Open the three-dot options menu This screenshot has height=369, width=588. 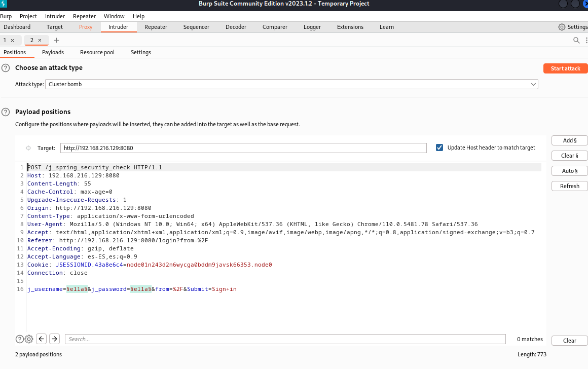click(x=586, y=40)
